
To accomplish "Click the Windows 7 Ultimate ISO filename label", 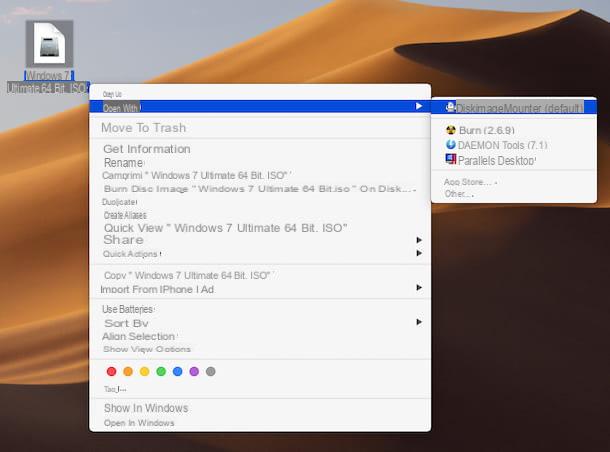I will (x=48, y=82).
